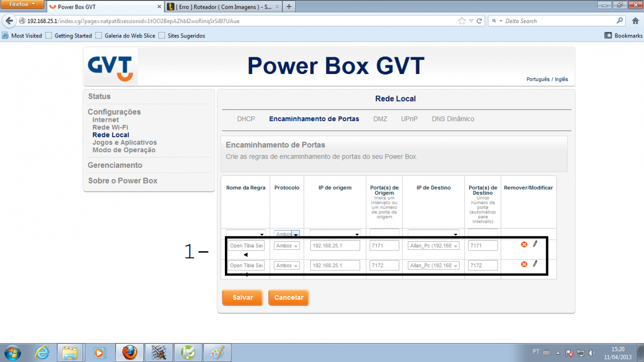Open a new tab with the plus button

[289, 6]
